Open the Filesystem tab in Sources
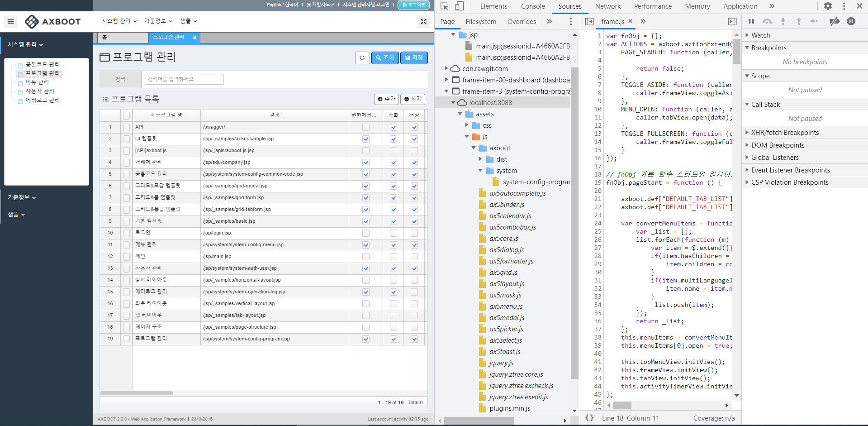Screen dimensions: 868x426 point(481,21)
